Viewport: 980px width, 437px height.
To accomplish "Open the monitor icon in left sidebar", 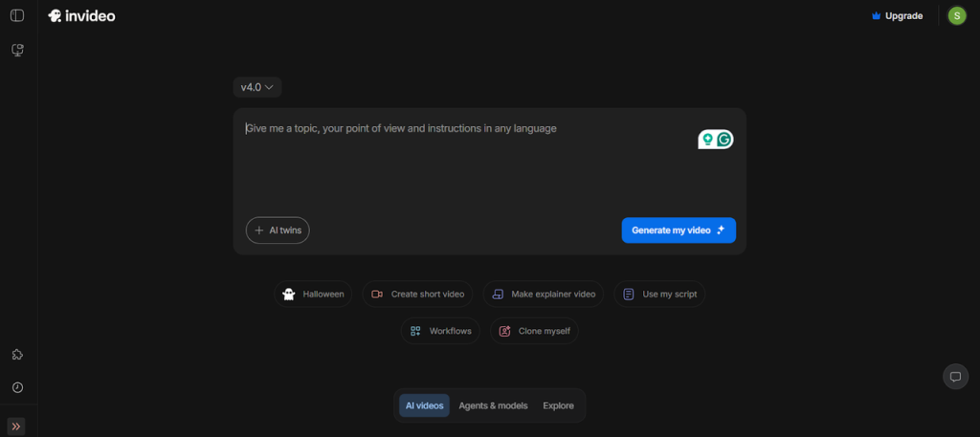I will pyautogui.click(x=17, y=50).
